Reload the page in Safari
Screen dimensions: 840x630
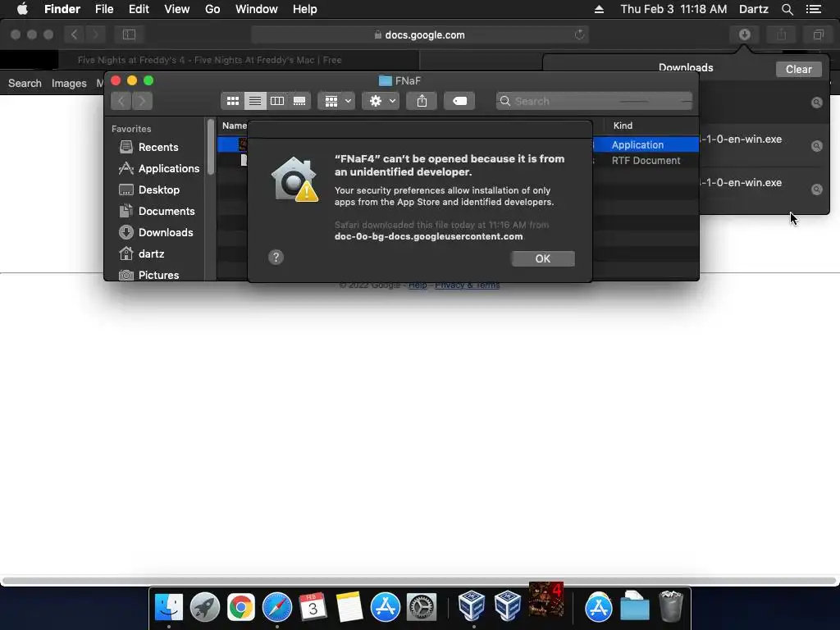(579, 34)
